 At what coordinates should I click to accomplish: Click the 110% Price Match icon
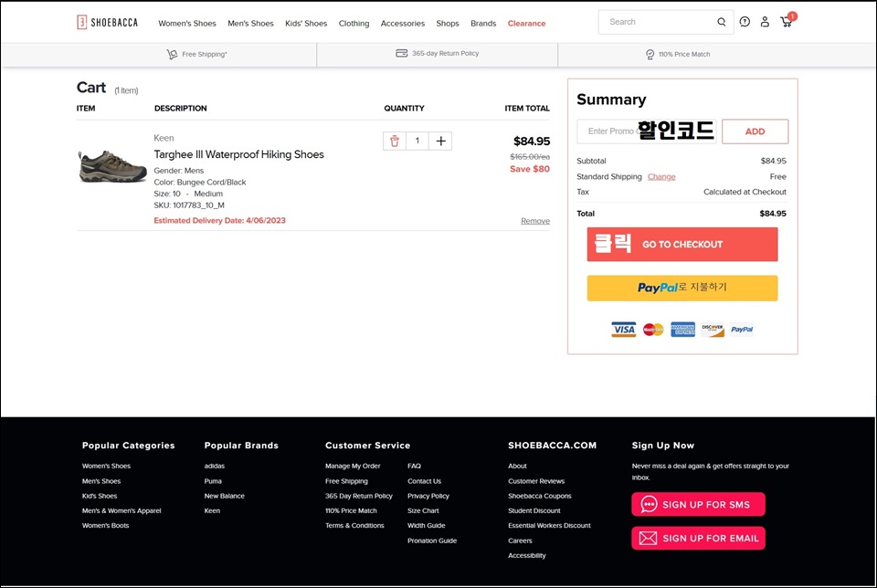650,54
